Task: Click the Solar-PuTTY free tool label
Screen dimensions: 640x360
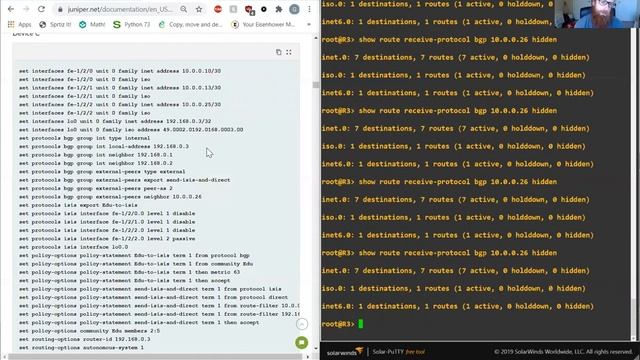Action: click(398, 351)
